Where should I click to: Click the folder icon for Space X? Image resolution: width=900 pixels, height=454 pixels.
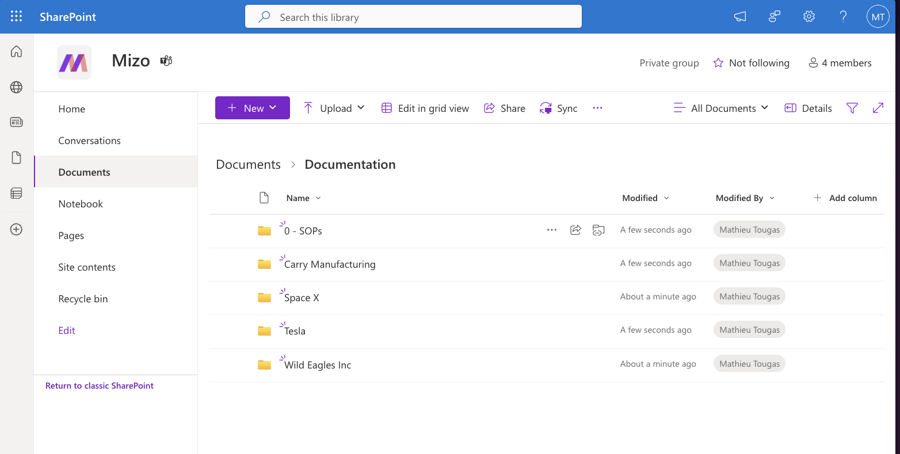click(264, 297)
